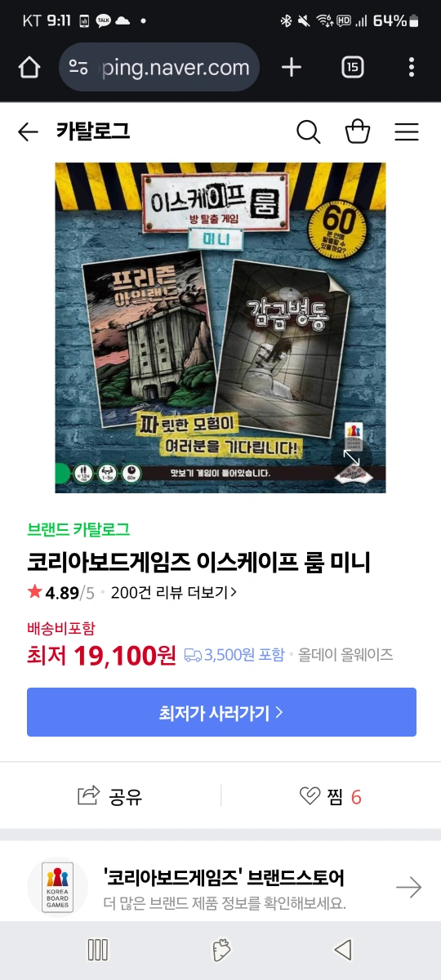
Task: Tap the Android back navigation button
Action: point(343,950)
